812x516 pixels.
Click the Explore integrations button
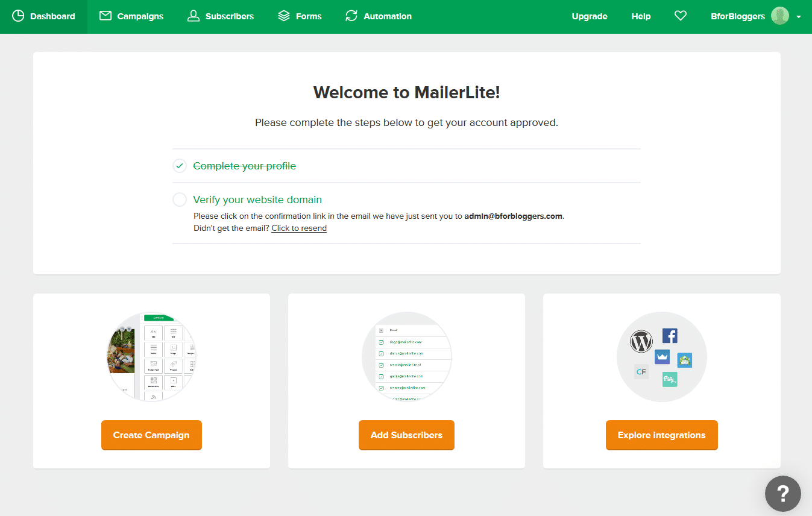point(661,435)
